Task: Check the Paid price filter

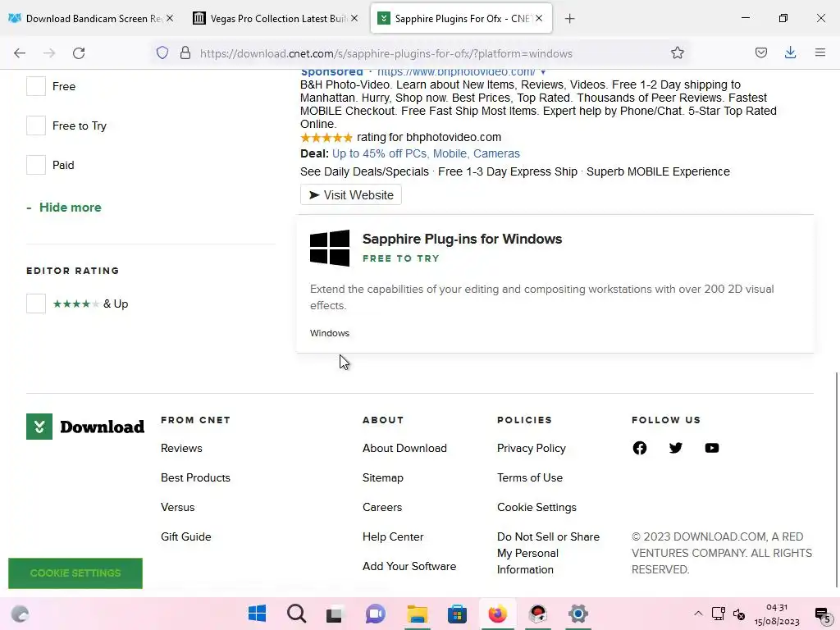Action: coord(36,165)
